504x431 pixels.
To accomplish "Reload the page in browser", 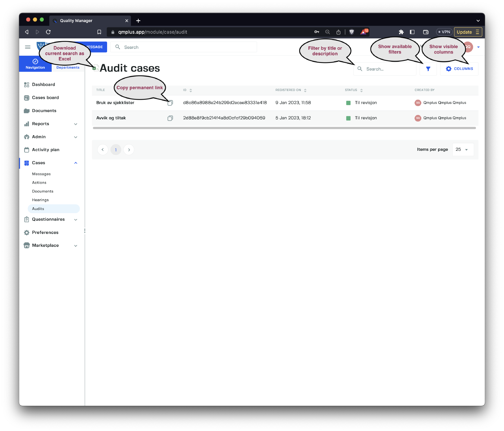I will pos(48,32).
